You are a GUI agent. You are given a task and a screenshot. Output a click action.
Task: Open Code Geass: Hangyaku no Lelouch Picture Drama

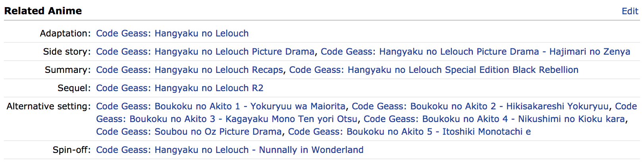[x=205, y=52]
